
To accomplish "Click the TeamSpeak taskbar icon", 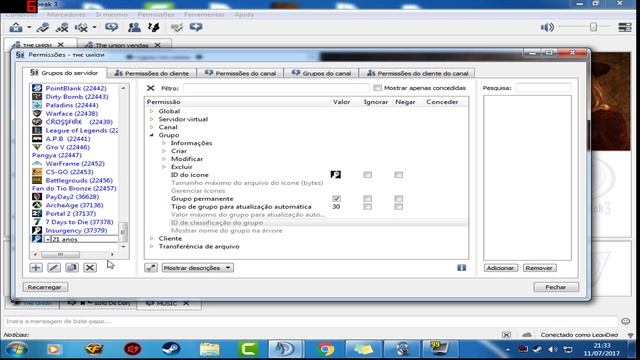I will coord(284,349).
